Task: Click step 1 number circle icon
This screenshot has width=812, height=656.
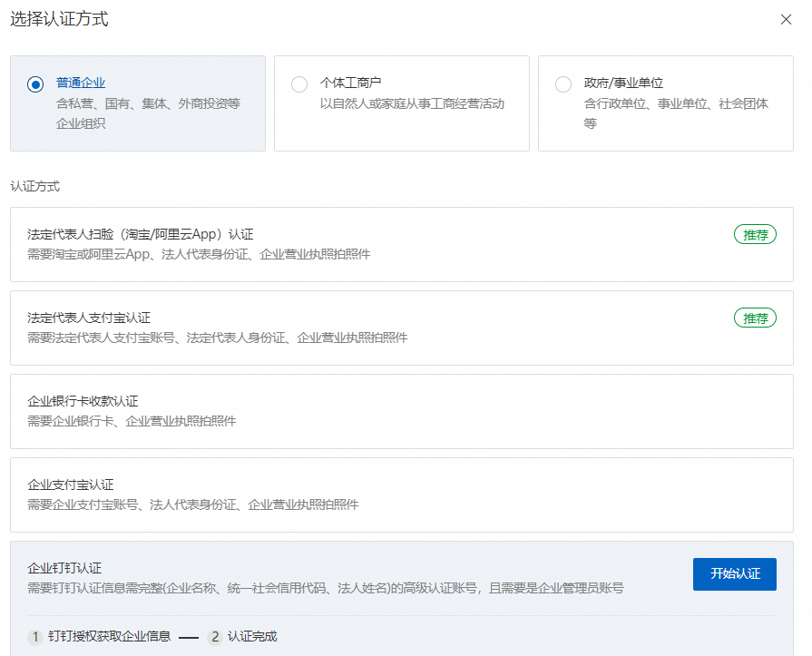Action: 35,636
